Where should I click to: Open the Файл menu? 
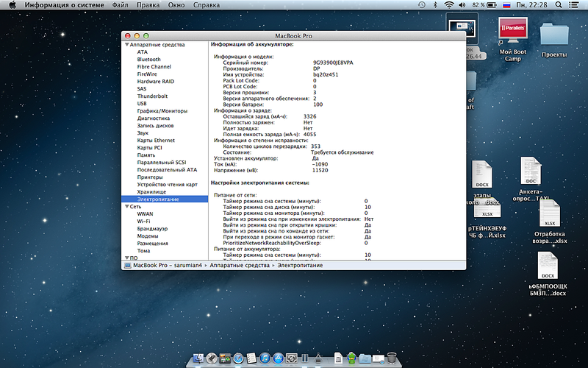click(121, 5)
